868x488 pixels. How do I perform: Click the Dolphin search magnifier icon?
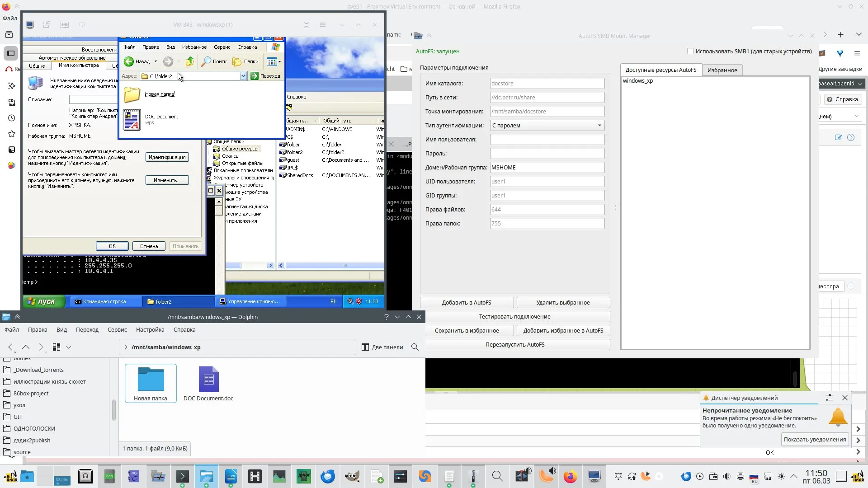pyautogui.click(x=415, y=347)
